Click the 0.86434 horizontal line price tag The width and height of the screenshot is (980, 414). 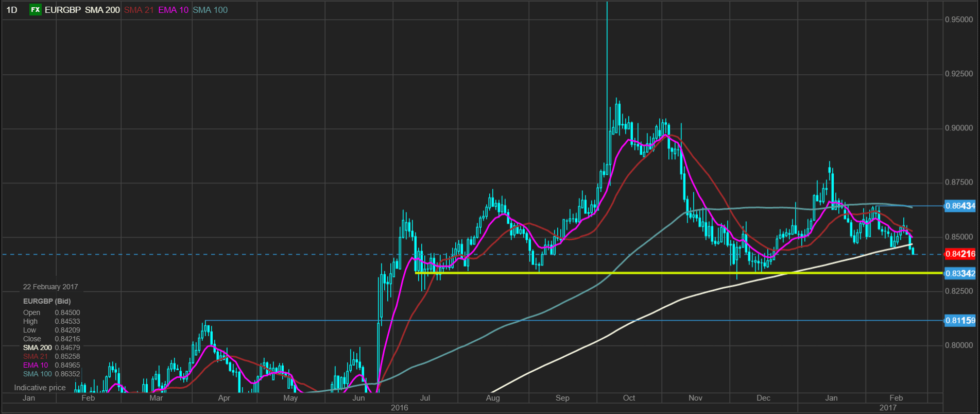click(960, 206)
